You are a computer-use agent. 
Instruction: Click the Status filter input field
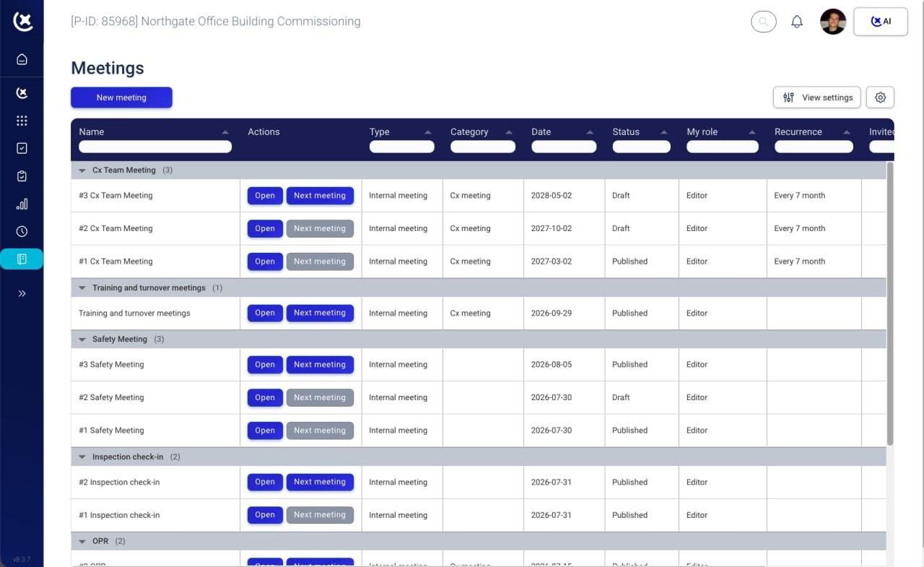pyautogui.click(x=642, y=147)
